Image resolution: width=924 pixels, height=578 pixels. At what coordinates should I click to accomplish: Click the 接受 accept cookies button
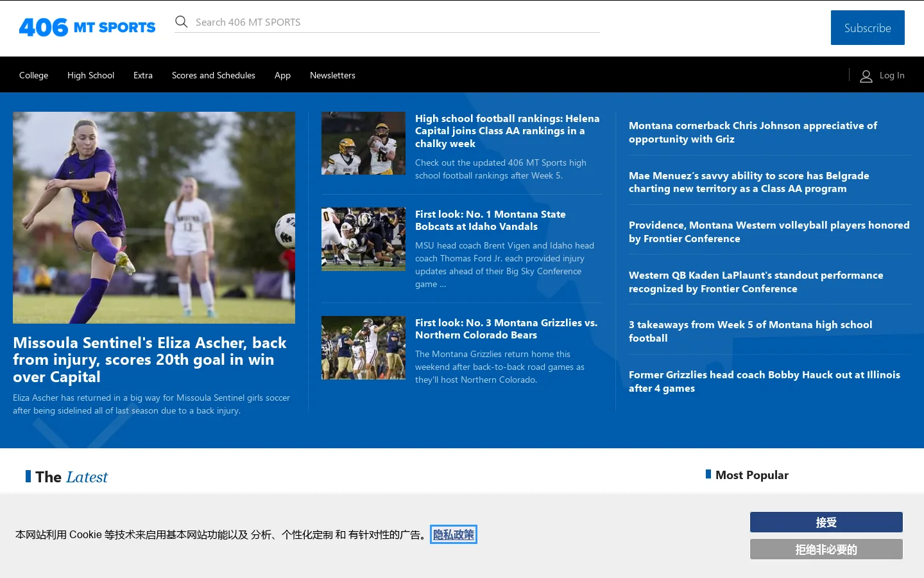[826, 522]
